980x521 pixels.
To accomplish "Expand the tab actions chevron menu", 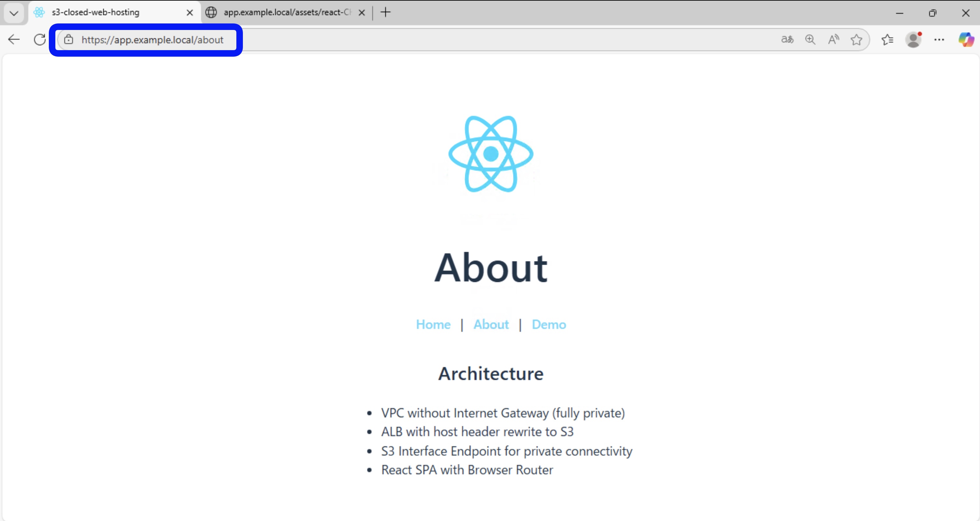I will (x=14, y=13).
